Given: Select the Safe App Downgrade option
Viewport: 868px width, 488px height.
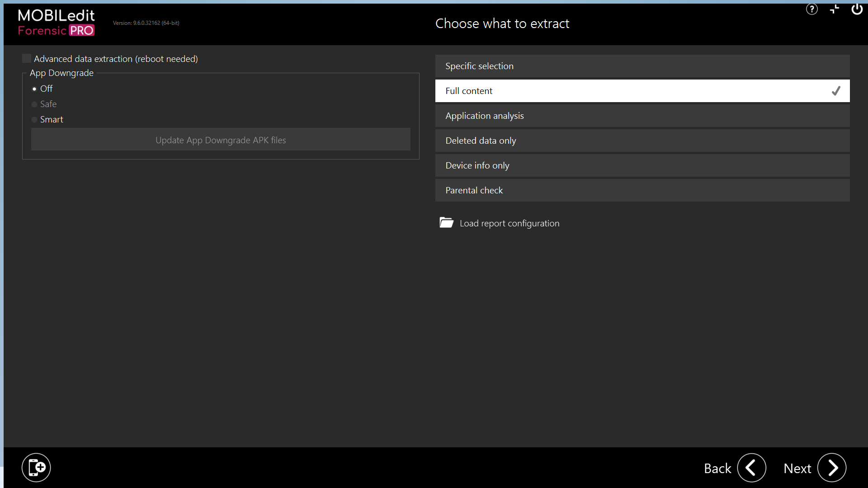Looking at the screenshot, I should (34, 104).
